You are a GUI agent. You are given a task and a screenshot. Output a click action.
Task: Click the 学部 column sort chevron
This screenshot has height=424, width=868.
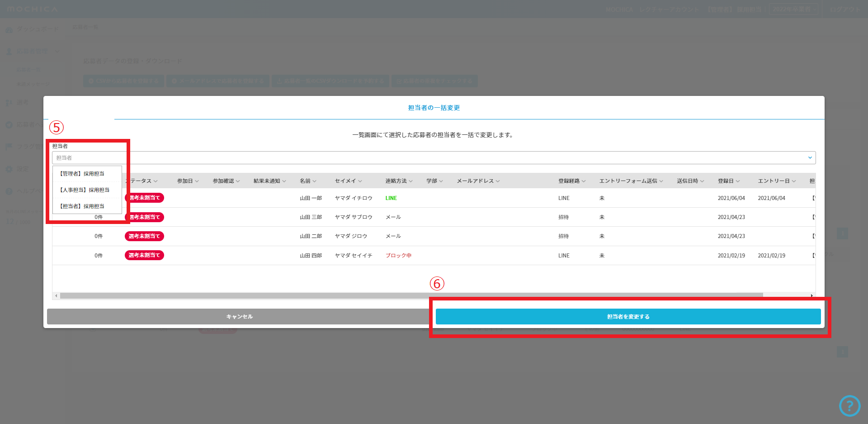[x=441, y=181]
